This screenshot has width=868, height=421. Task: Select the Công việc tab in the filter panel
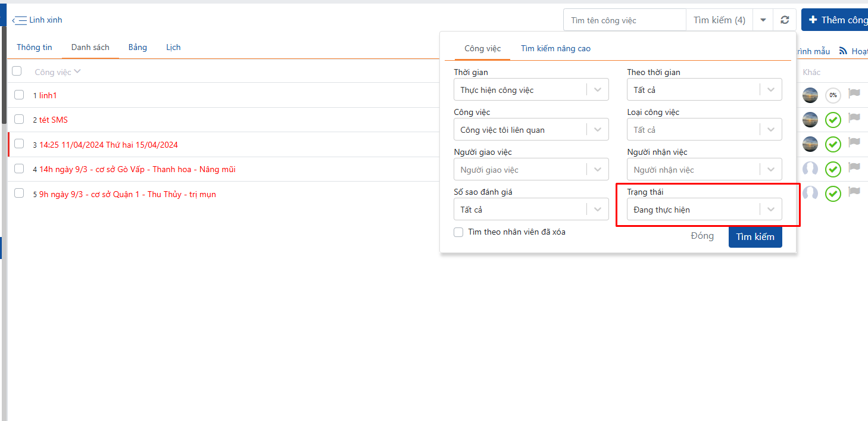coord(483,48)
